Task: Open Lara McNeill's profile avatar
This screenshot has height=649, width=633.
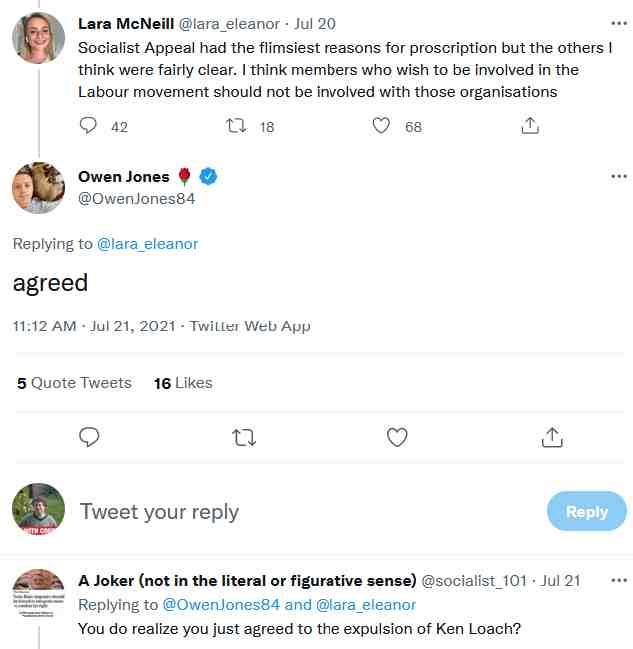Action: pyautogui.click(x=39, y=39)
